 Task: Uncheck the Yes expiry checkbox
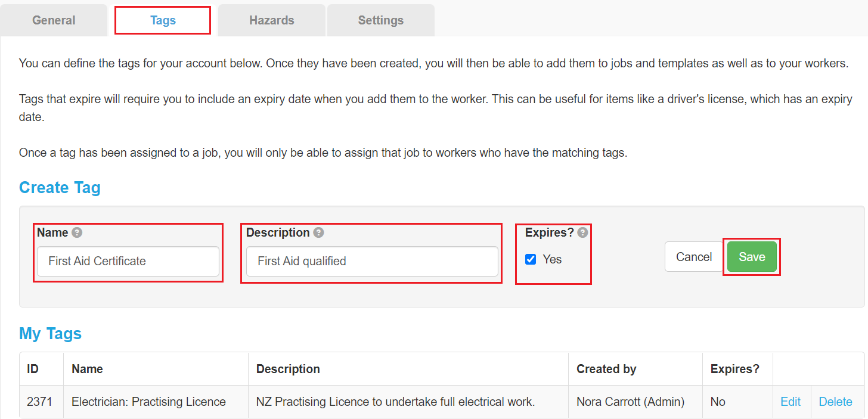tap(531, 259)
